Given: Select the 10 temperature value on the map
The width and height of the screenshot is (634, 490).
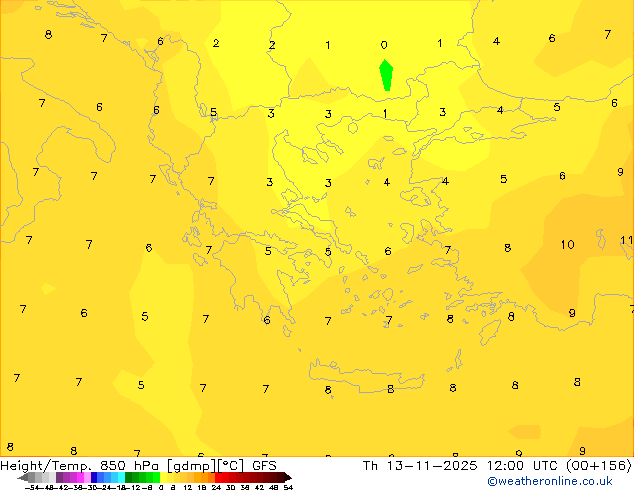Looking at the screenshot, I should pos(567,245).
